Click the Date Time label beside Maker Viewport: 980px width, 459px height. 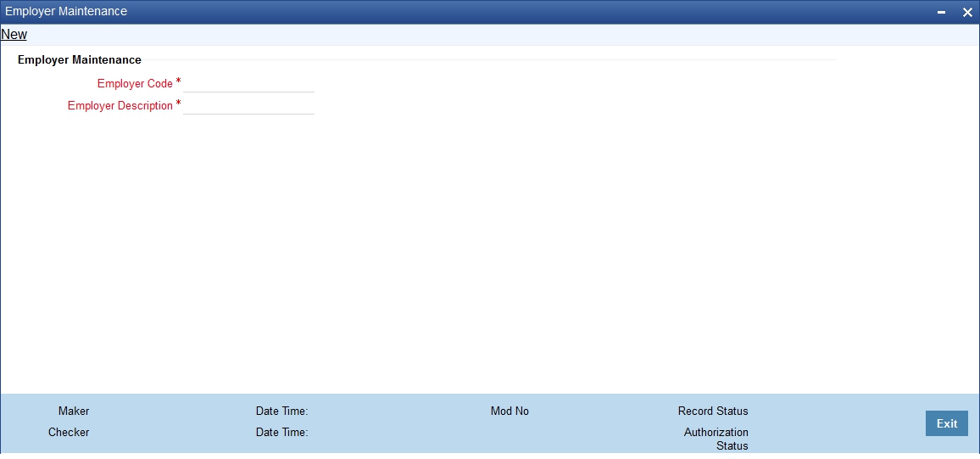coord(281,411)
